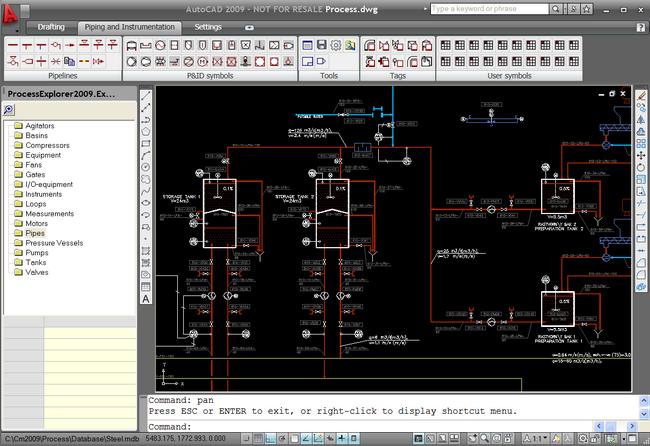Click the search icon in ProcessExplorer palette
This screenshot has width=650, height=446.
pyautogui.click(x=8, y=110)
